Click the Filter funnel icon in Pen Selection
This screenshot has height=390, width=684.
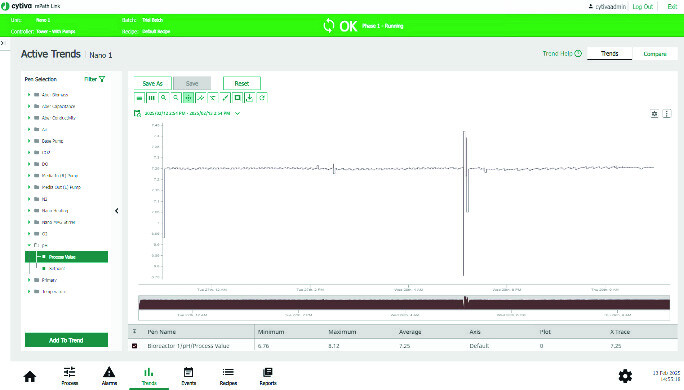point(102,79)
